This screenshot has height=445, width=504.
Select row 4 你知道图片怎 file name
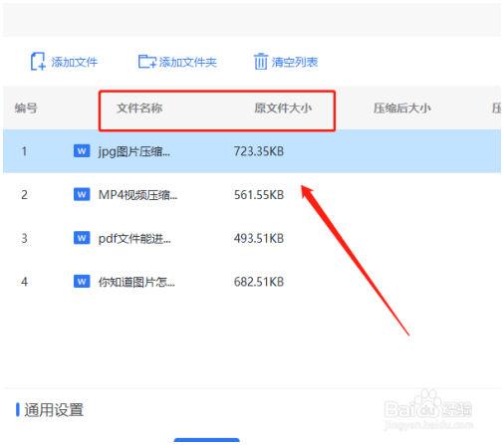[136, 282]
